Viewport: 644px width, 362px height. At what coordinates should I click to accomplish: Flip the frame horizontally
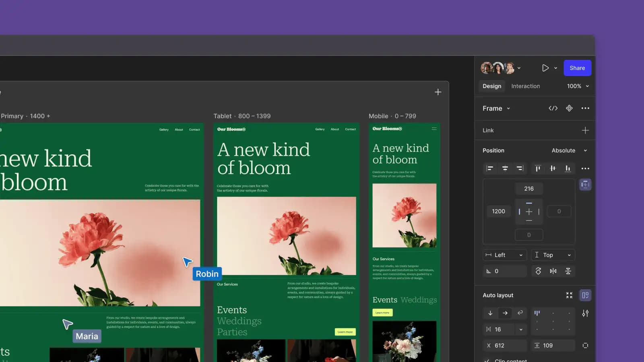(553, 271)
